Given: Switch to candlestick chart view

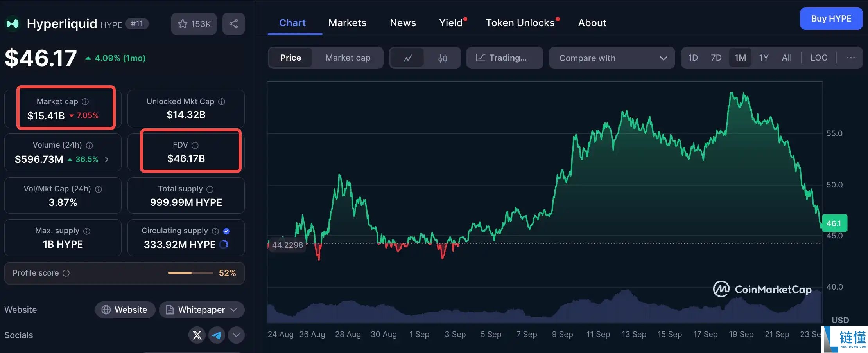Looking at the screenshot, I should pyautogui.click(x=443, y=58).
